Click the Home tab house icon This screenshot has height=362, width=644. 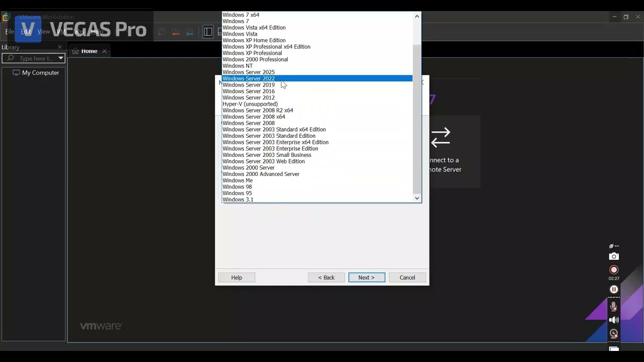tap(75, 51)
